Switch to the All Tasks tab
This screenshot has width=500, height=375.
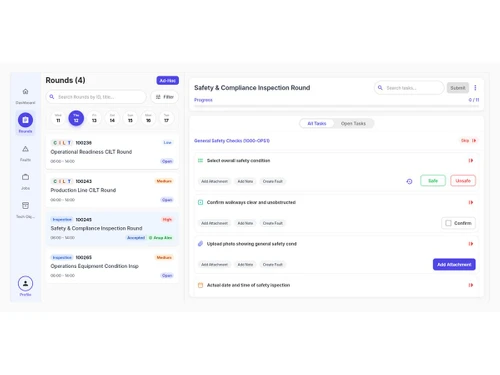tap(317, 123)
